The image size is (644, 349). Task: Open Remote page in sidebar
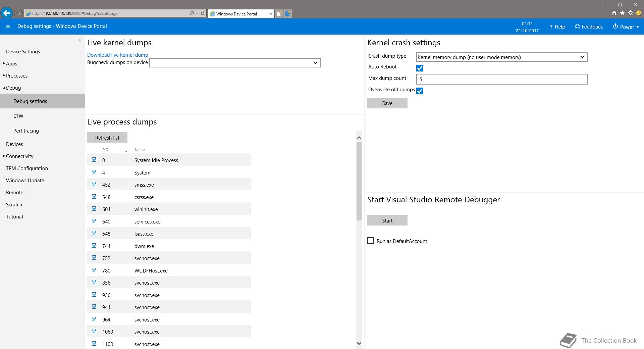tap(15, 192)
